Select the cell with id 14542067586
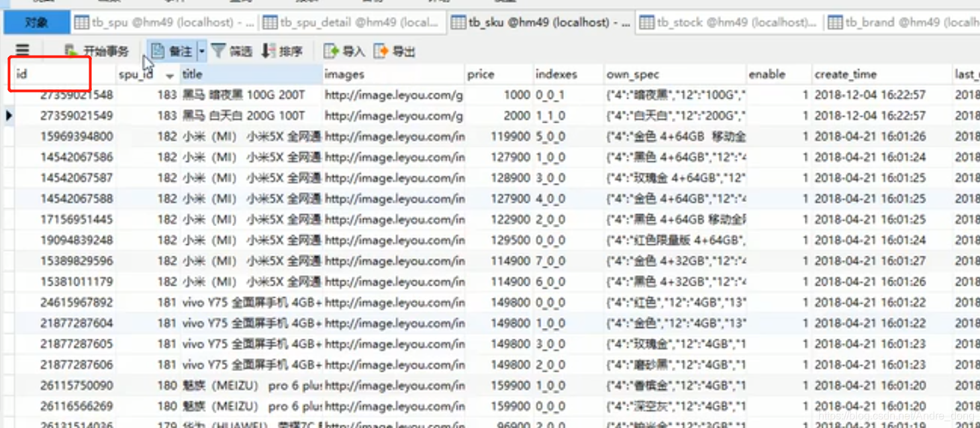The image size is (980, 428). pos(64,157)
